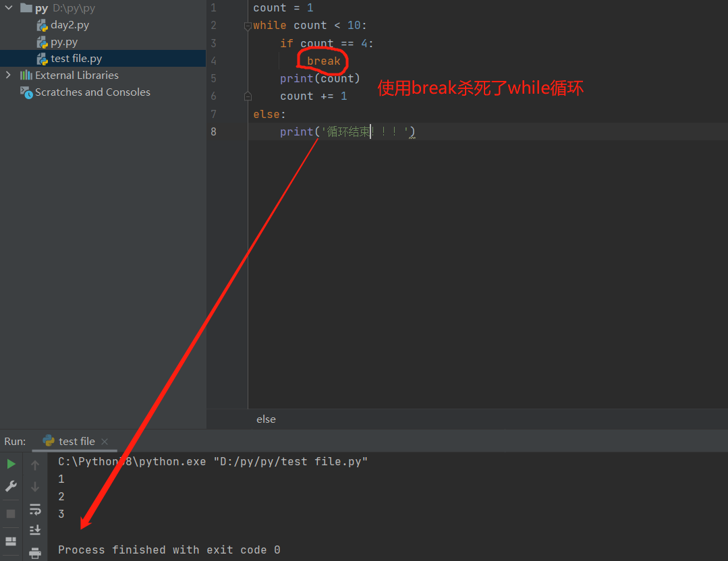Open py.py in the project tree
The image size is (728, 561).
click(x=64, y=42)
